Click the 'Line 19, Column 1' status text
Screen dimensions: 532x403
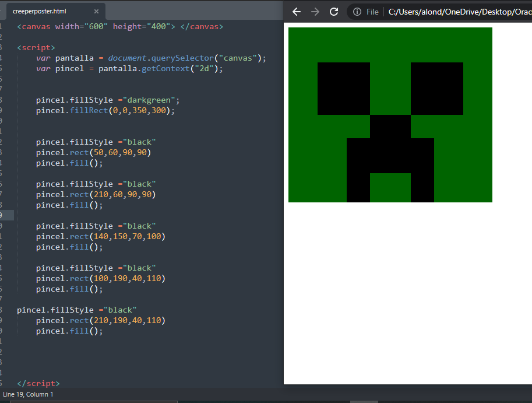click(x=28, y=394)
